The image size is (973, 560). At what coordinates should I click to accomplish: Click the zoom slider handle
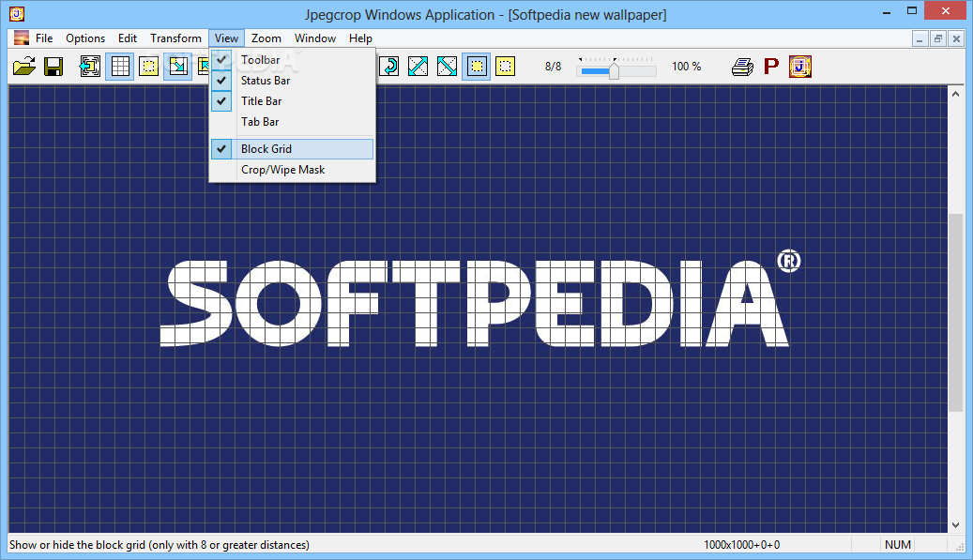pyautogui.click(x=614, y=70)
